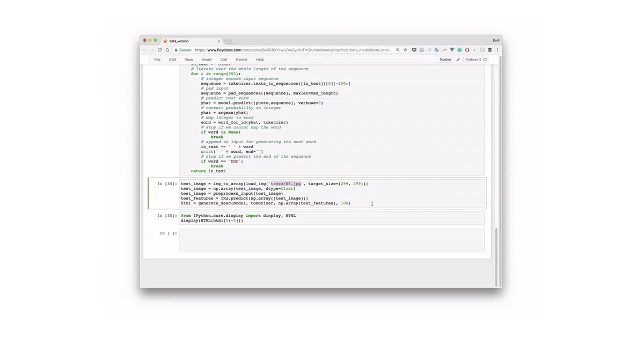Bookmark this page with the star icon

click(x=405, y=50)
